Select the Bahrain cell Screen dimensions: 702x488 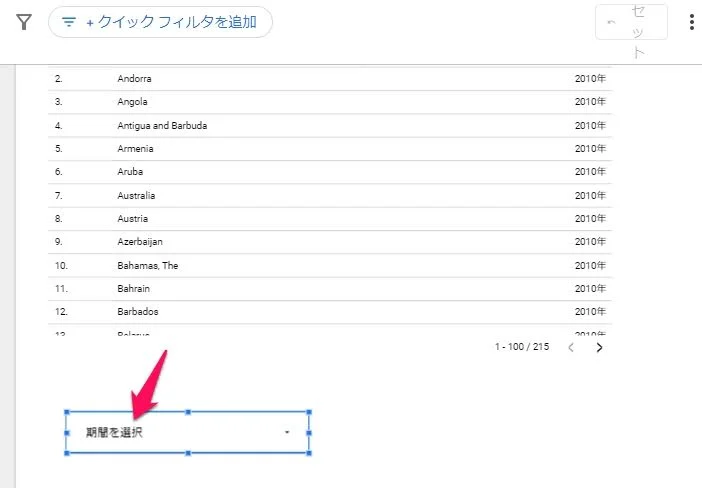[x=133, y=289]
